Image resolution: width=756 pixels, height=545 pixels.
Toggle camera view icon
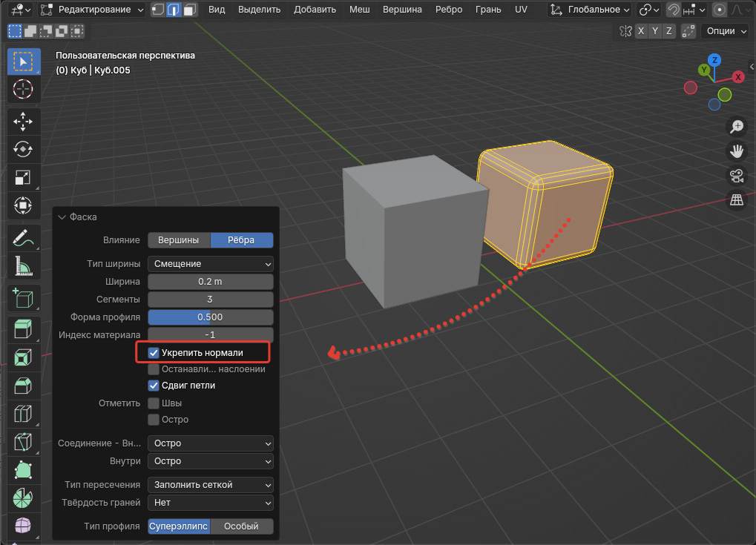pyautogui.click(x=736, y=176)
